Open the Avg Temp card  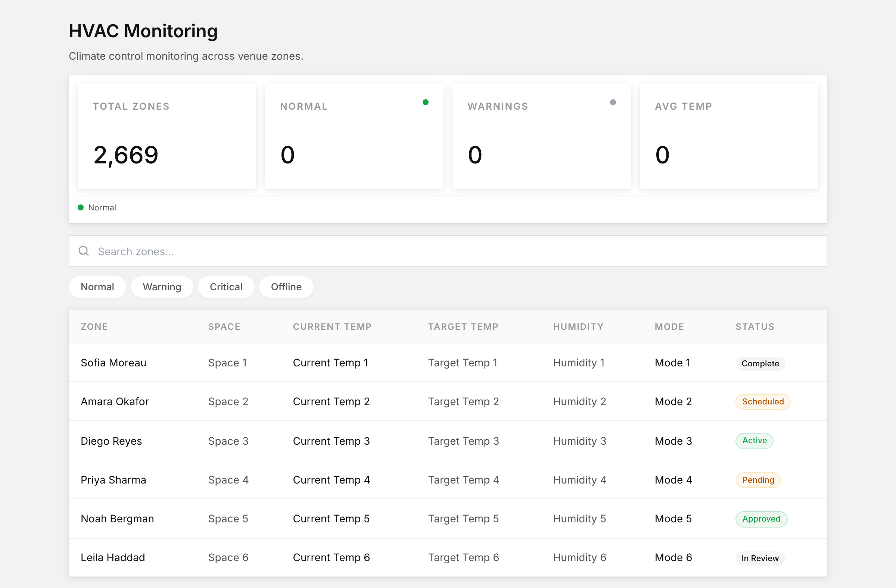[x=729, y=137]
